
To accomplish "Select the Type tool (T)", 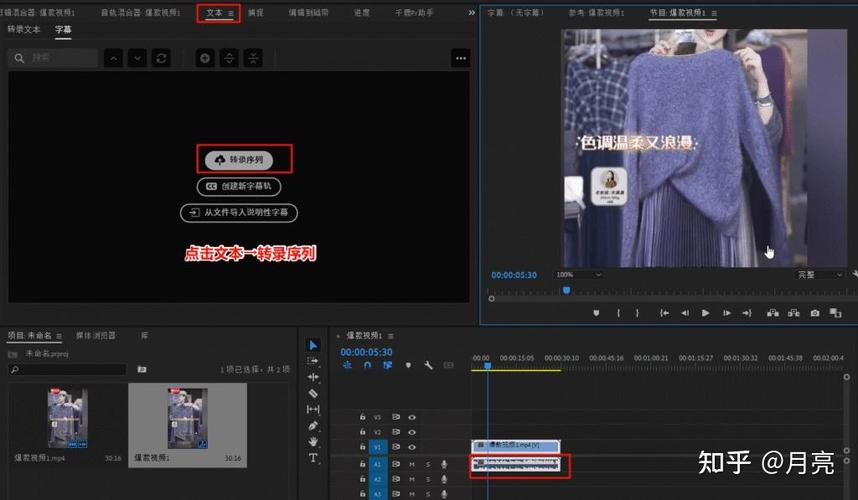I will pyautogui.click(x=313, y=457).
